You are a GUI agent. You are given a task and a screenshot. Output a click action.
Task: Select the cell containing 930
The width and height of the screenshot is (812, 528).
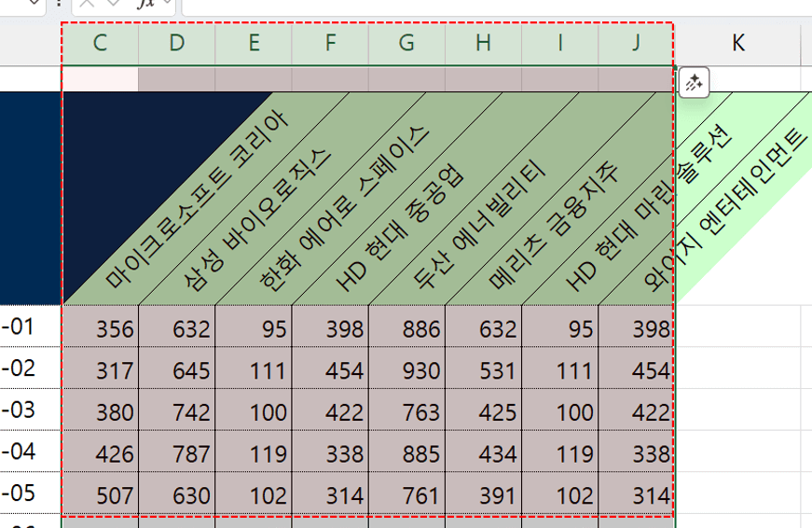(x=407, y=368)
